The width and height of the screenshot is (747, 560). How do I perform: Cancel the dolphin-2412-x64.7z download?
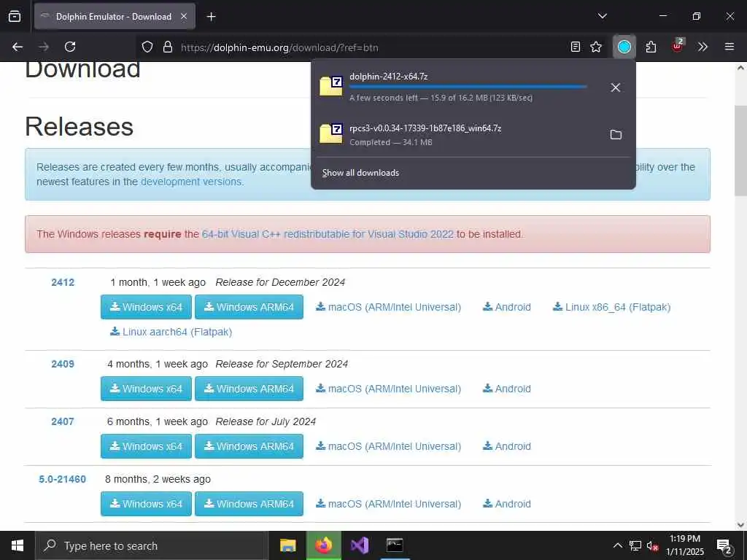tap(616, 87)
